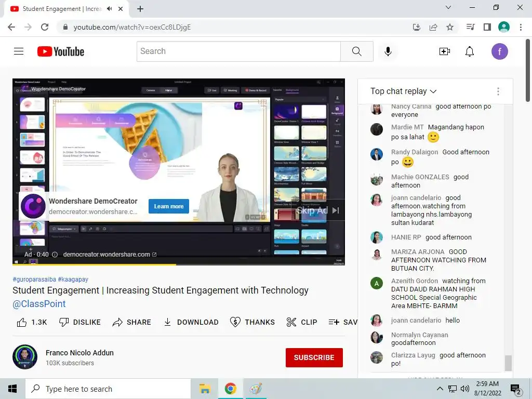532x399 pixels.
Task: Open the purple account avatar menu
Action: click(x=499, y=51)
